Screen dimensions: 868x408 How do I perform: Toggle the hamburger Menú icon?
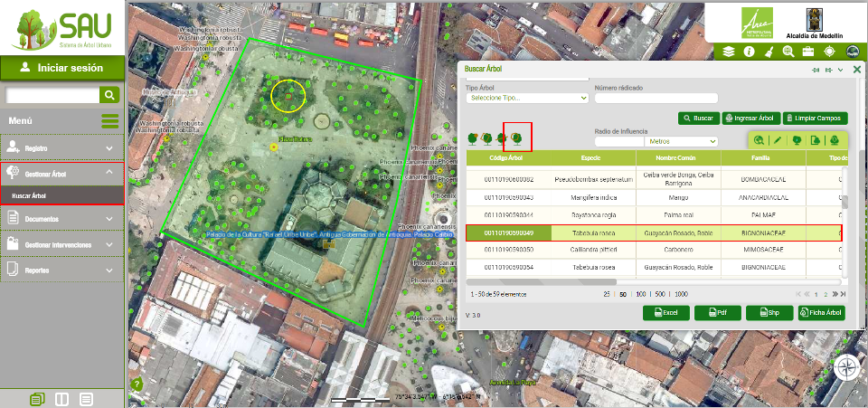click(x=110, y=121)
